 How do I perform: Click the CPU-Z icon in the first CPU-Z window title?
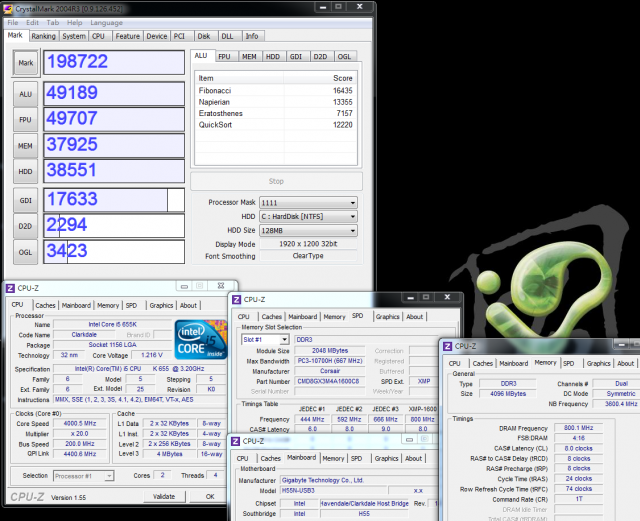[10, 288]
